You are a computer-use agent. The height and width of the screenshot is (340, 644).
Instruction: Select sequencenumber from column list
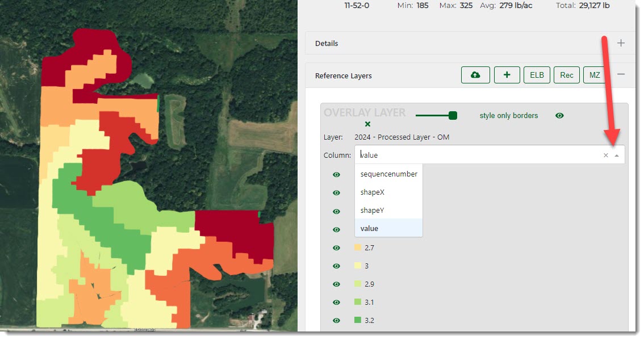coord(388,174)
